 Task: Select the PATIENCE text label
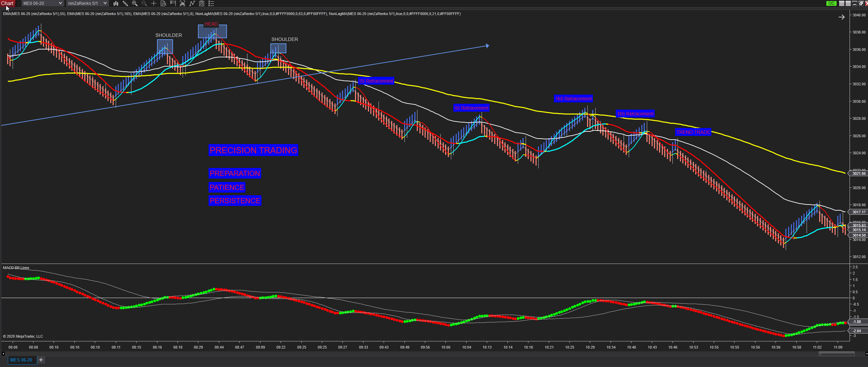click(227, 187)
